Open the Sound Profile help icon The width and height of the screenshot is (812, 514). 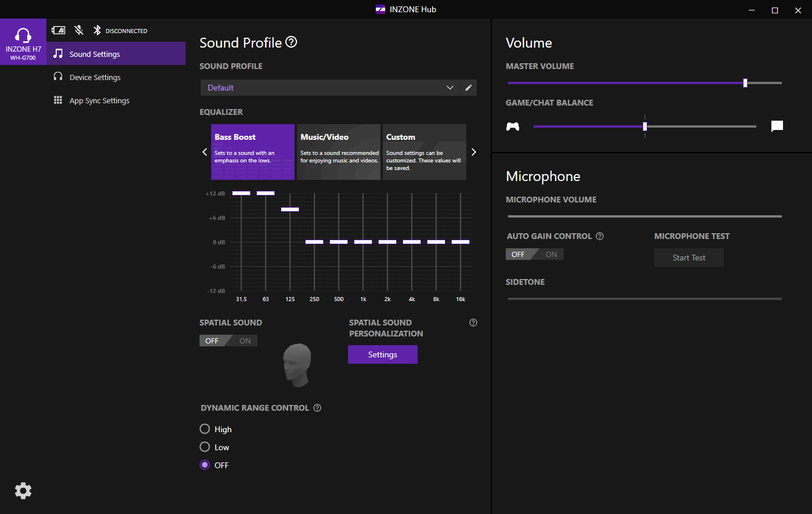[x=291, y=42]
